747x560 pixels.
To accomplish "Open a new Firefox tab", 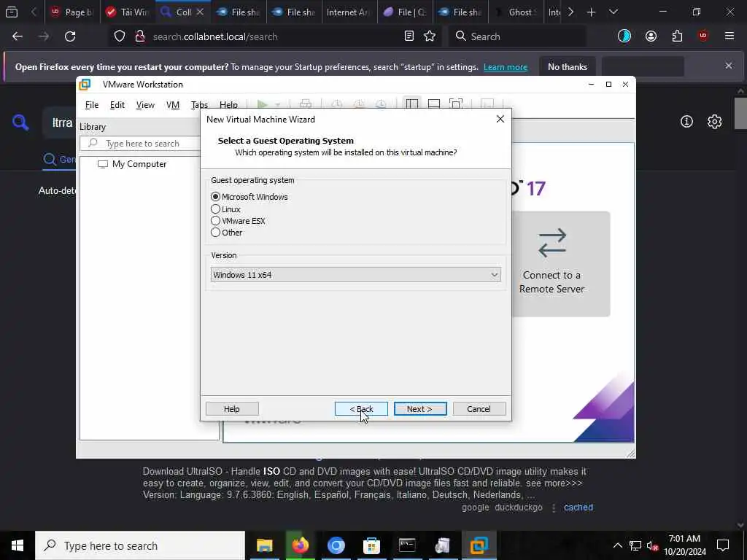I will pos(591,12).
